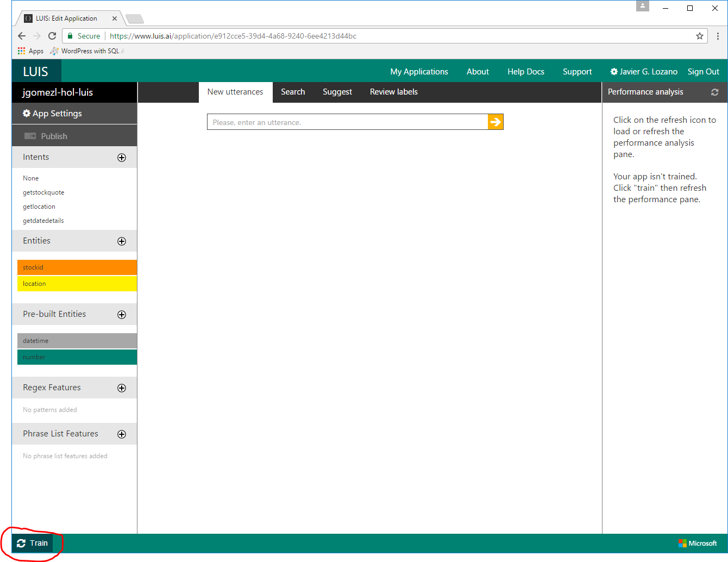Add a new entity with plus icon
This screenshot has width=728, height=562.
(122, 241)
